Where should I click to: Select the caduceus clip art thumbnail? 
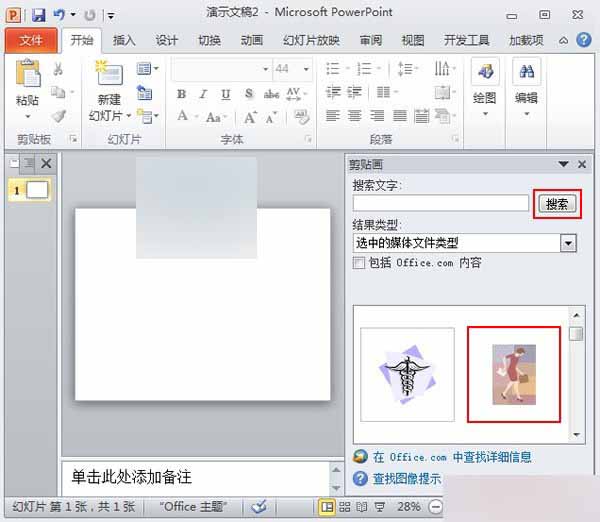[408, 375]
